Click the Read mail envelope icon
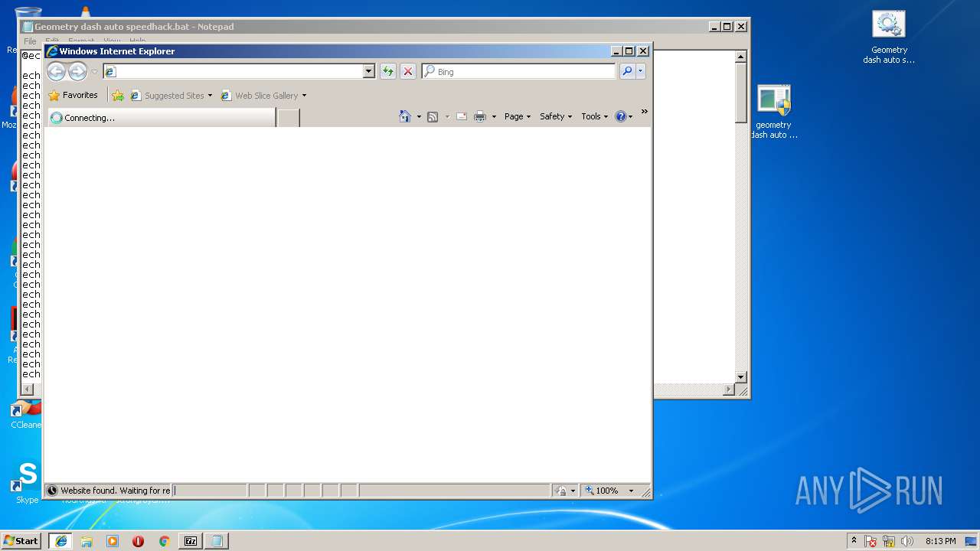The height and width of the screenshot is (551, 980). (x=462, y=116)
